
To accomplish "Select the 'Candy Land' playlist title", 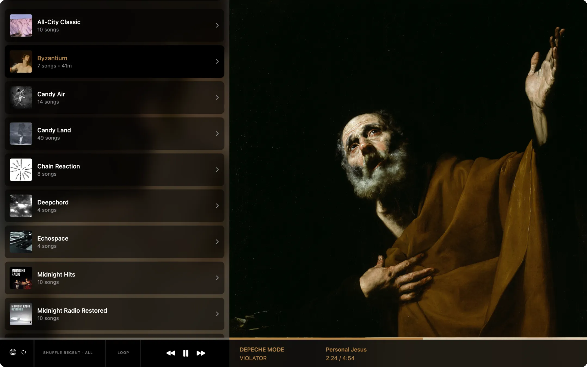I will pos(54,130).
